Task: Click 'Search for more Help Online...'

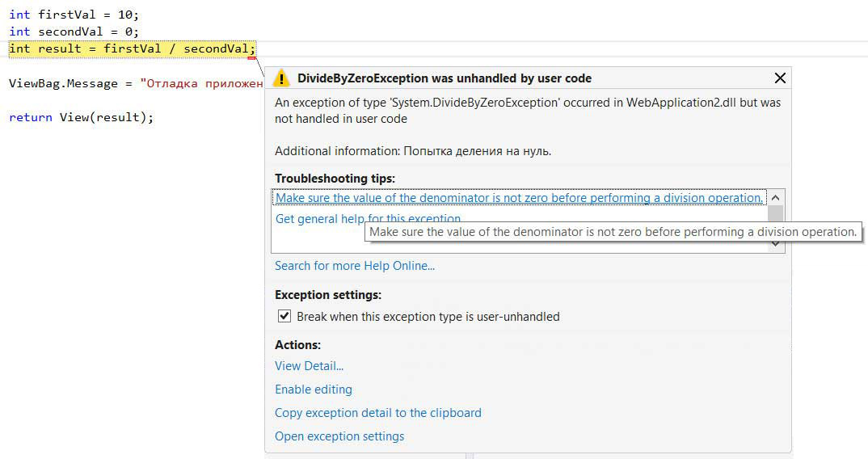Action: click(x=355, y=266)
